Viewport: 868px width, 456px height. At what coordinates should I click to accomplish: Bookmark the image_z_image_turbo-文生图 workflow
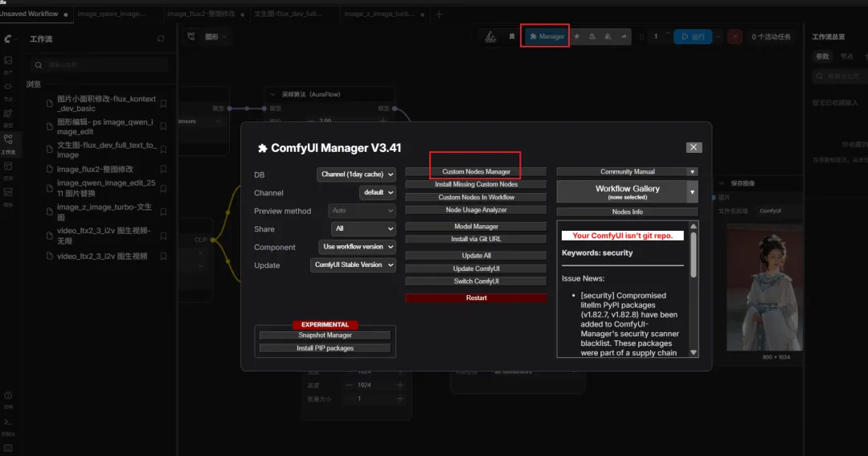pyautogui.click(x=163, y=212)
